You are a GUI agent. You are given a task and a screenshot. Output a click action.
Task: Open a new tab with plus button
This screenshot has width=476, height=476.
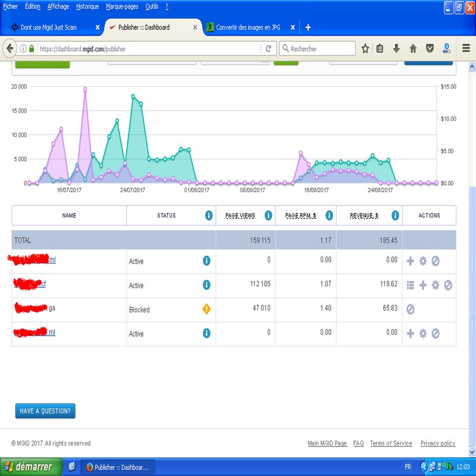click(308, 27)
